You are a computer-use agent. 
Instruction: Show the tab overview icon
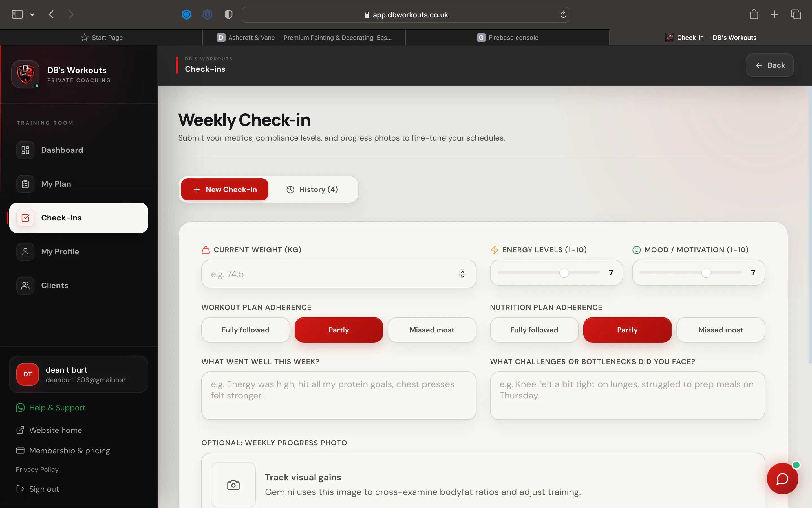[x=796, y=14]
